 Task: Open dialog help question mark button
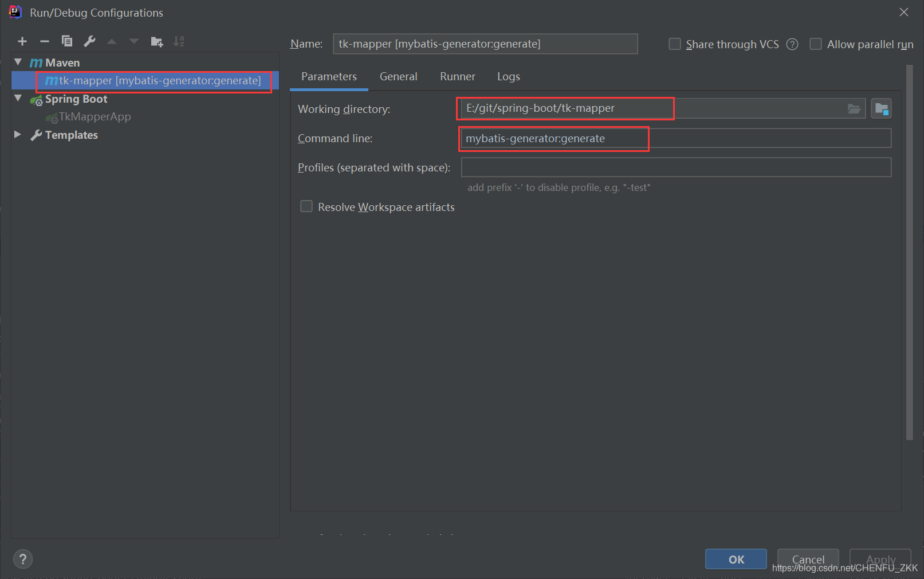(x=23, y=559)
